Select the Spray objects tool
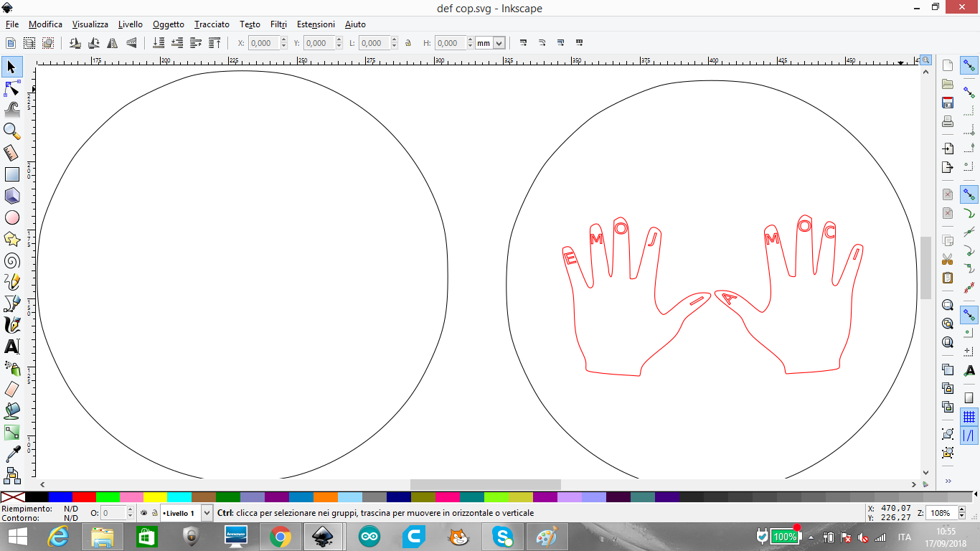The height and width of the screenshot is (551, 980). (11, 368)
